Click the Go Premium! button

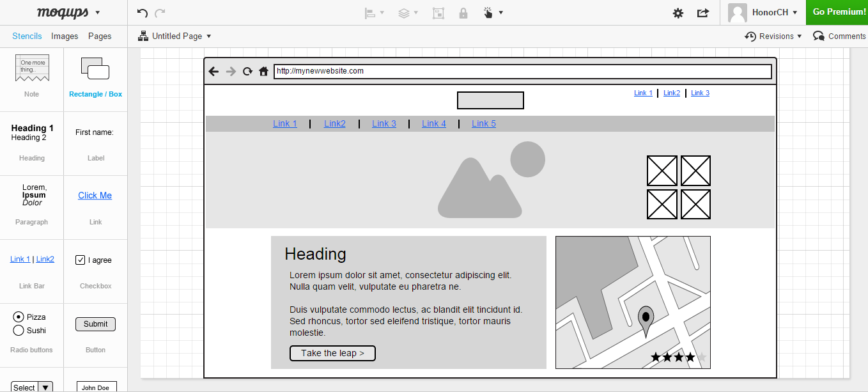(x=837, y=13)
